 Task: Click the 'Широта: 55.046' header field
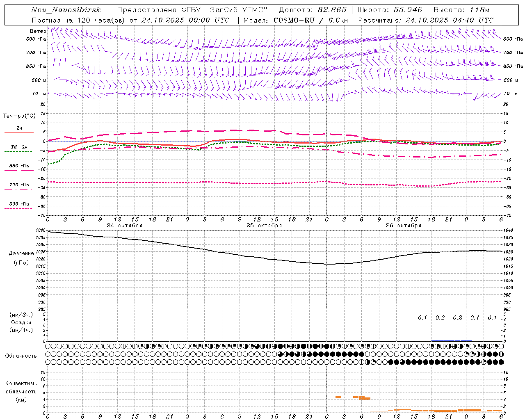click(390, 10)
